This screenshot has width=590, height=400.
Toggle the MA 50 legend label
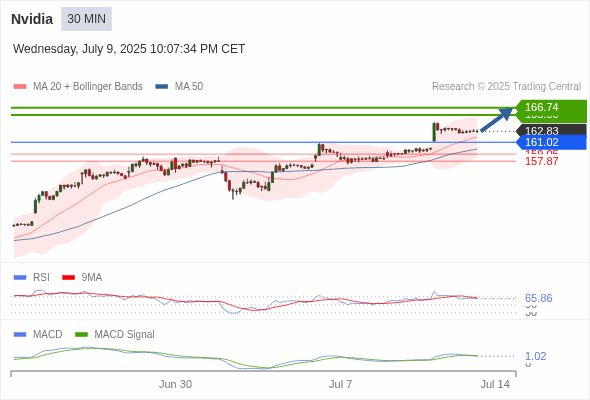(189, 87)
